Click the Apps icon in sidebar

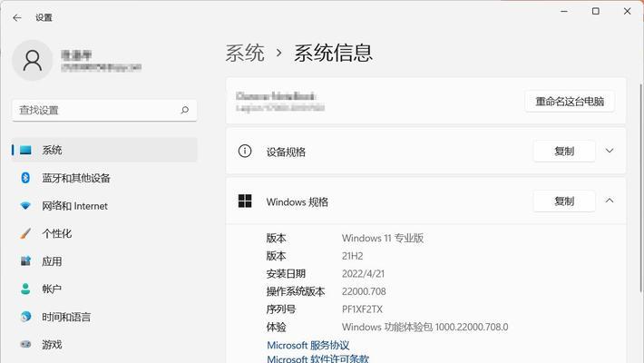point(25,261)
